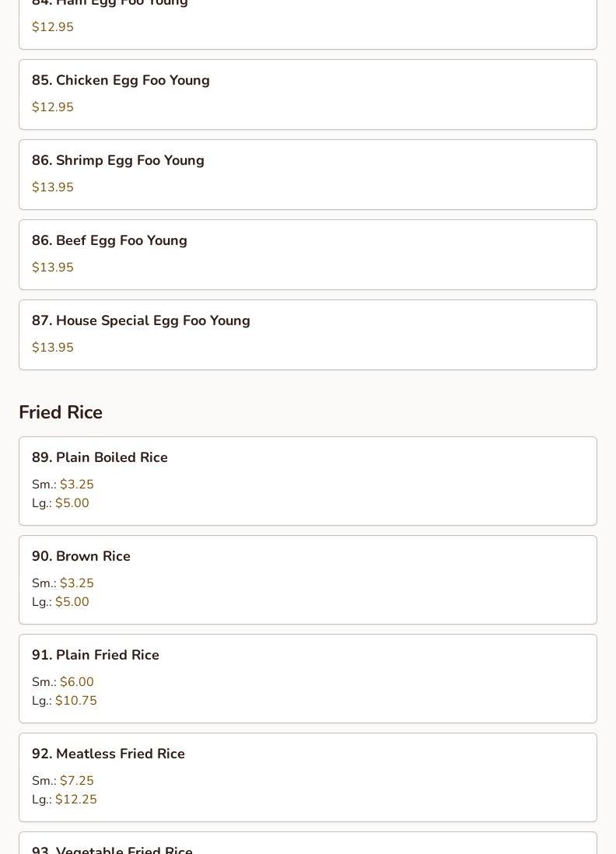Choose the small $3.25 Brown Rice option
Viewport: 616px width, 854px height.
tap(76, 583)
